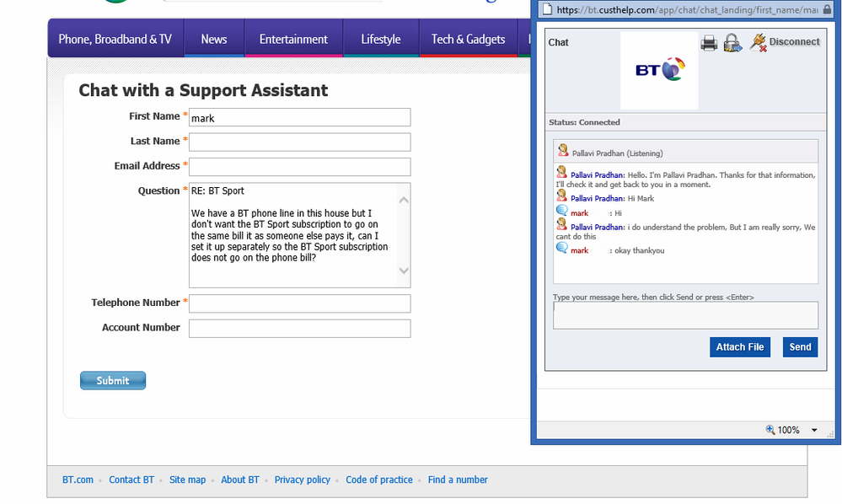Disconnect the chat session

coord(785,42)
